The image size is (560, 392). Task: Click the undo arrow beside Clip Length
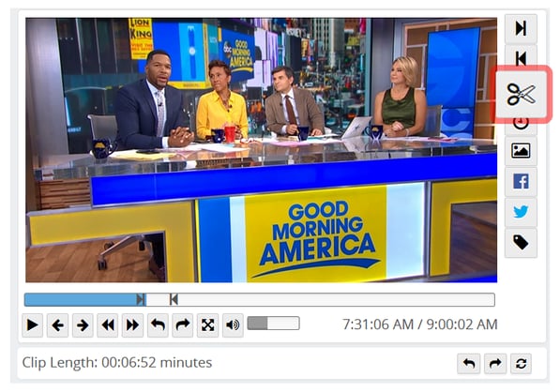point(469,364)
